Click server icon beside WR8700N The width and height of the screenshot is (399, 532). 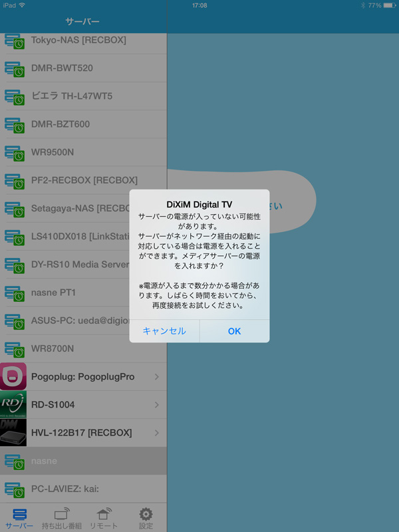point(15,350)
